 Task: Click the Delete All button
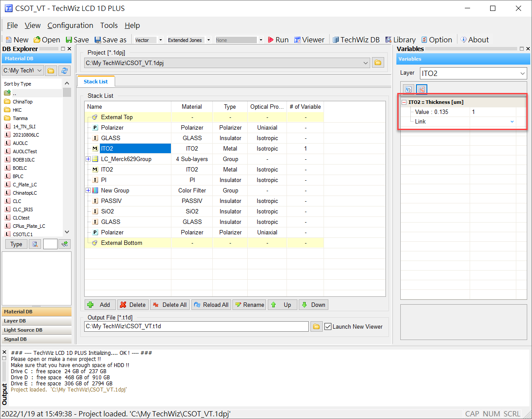point(170,305)
